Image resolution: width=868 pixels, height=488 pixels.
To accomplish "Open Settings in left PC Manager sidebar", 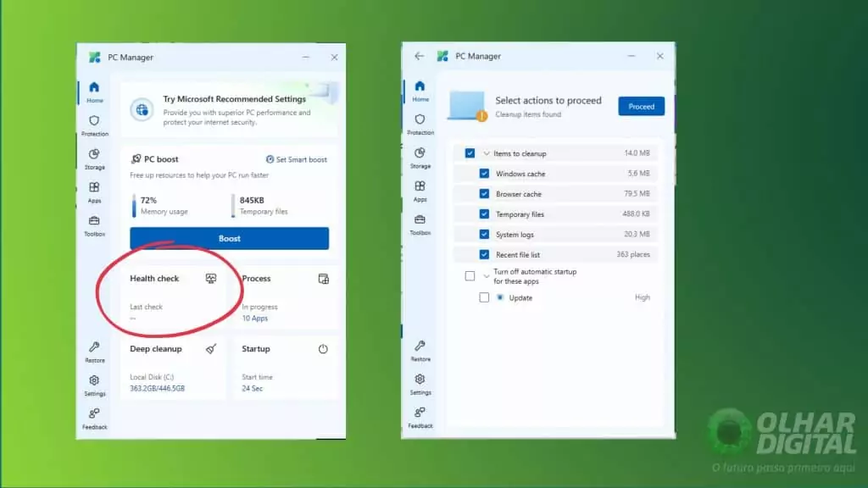I will point(94,385).
